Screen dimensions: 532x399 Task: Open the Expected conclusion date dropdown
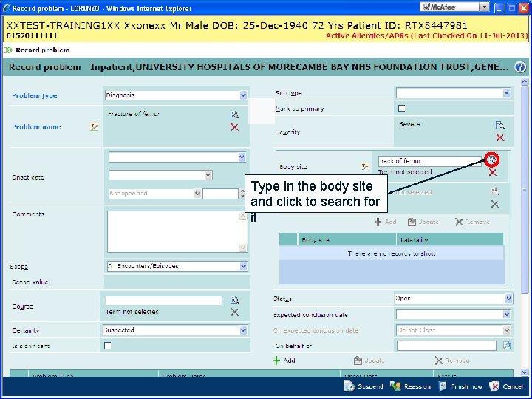[x=507, y=314]
